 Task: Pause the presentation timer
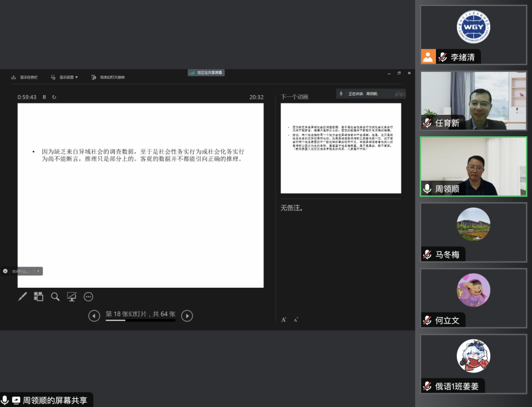[x=44, y=97]
